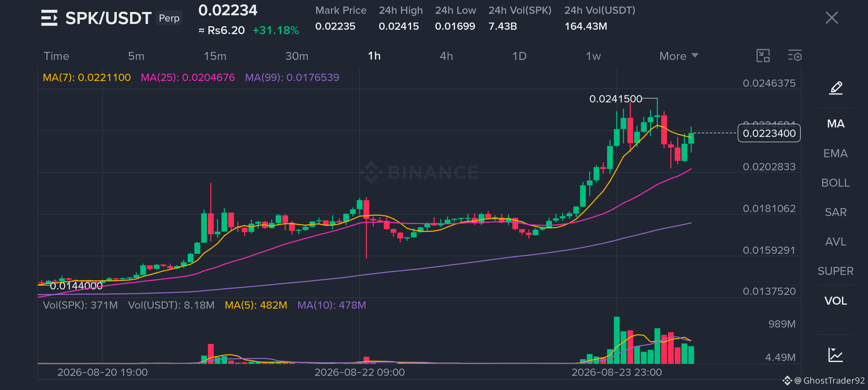Select the 1D interval
Viewport: 868px width, 390px height.
point(519,56)
